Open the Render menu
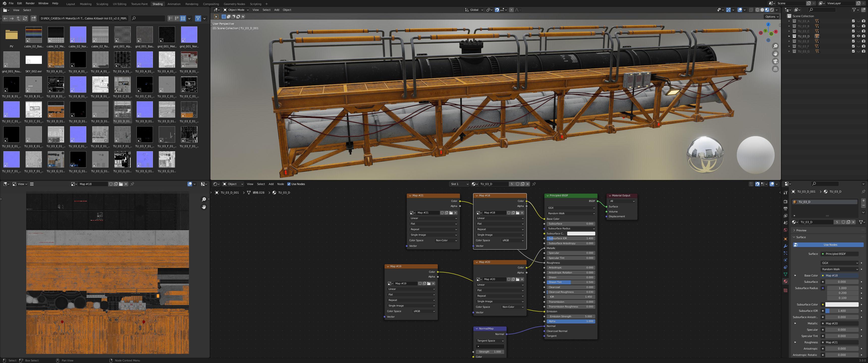Screen dimensions: 868x363 click(30, 3)
